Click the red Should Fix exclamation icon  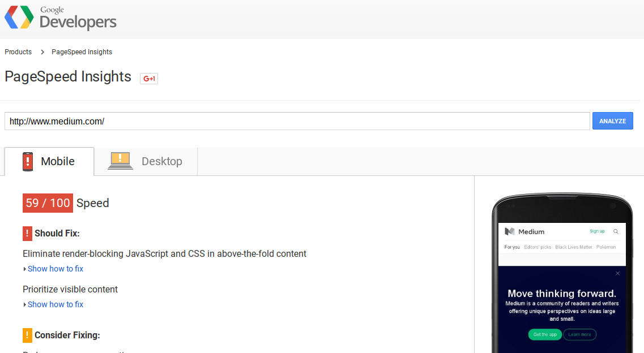[27, 233]
